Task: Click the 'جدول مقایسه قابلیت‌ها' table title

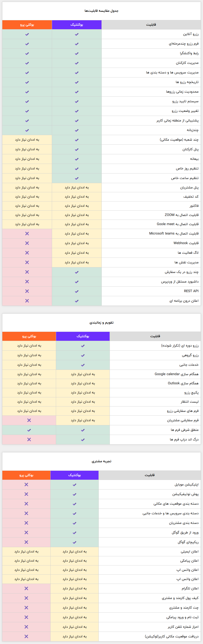Action: click(x=101, y=11)
